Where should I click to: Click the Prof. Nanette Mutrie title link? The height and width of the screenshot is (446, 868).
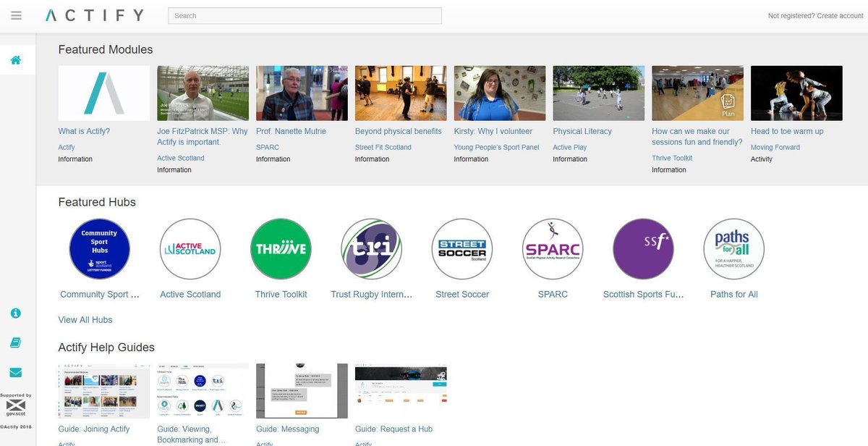tap(291, 131)
